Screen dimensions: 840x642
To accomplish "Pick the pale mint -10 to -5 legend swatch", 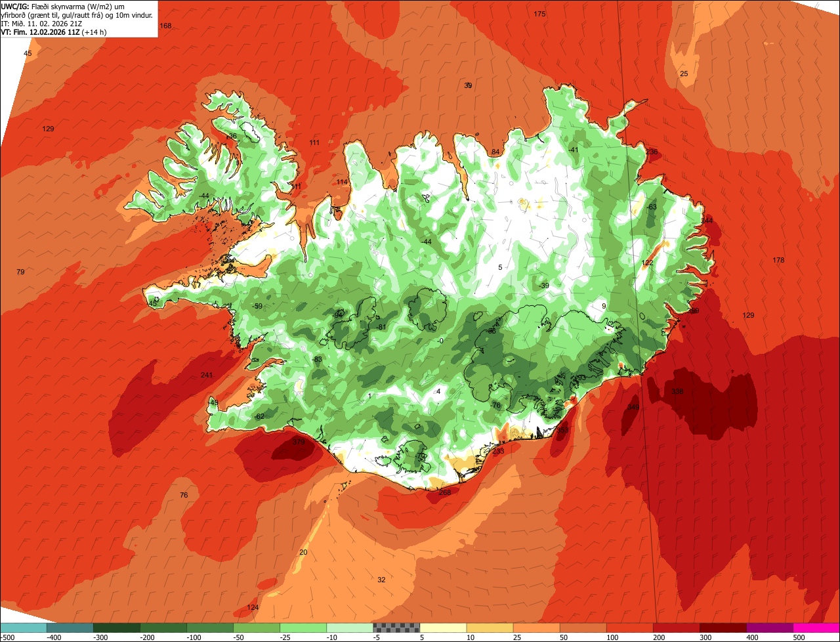I will pyautogui.click(x=349, y=627).
